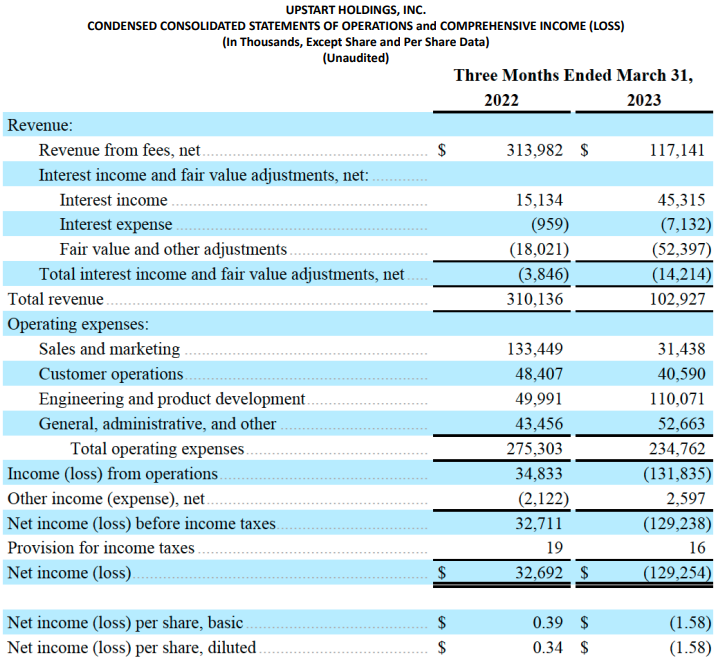Click 'Net income (loss) per share, diluted'

(132, 648)
